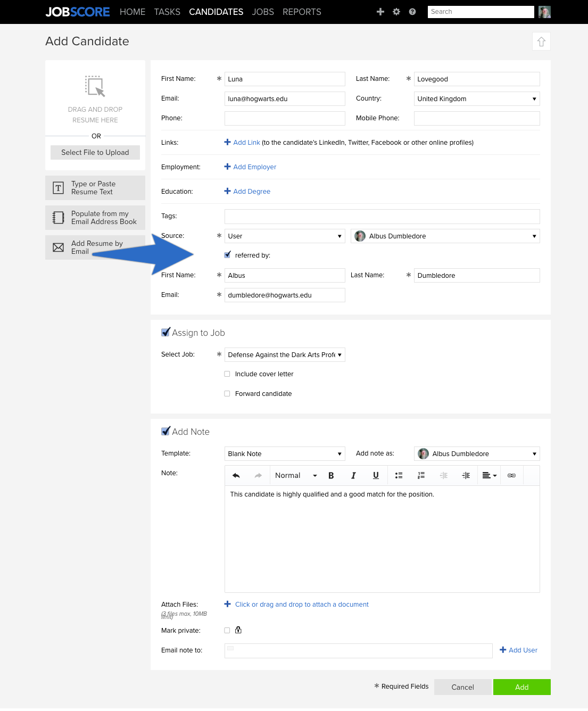The height and width of the screenshot is (711, 588).
Task: Click the green Add button
Action: [x=522, y=687]
